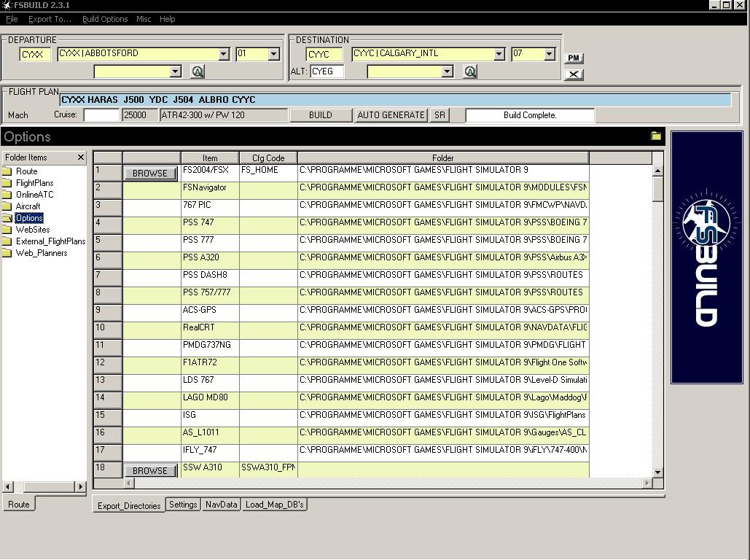Click row header number 10
Viewport: 750px width, 560px height.
108,331
